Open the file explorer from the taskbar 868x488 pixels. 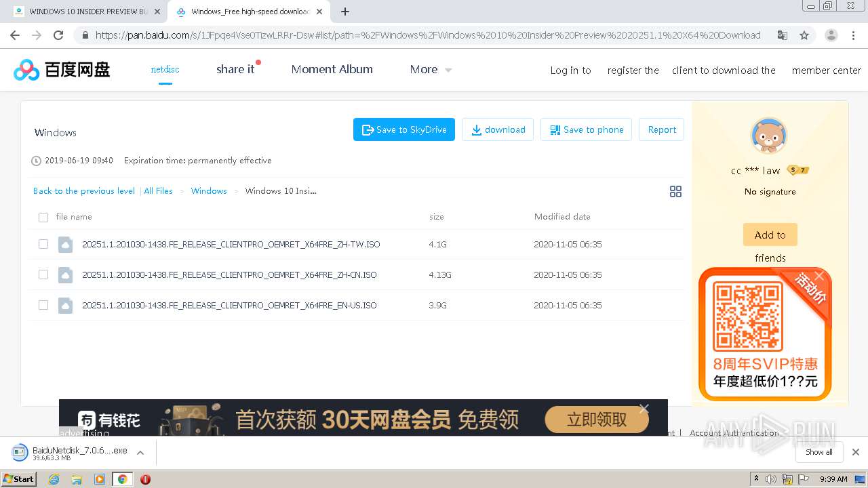(x=77, y=479)
